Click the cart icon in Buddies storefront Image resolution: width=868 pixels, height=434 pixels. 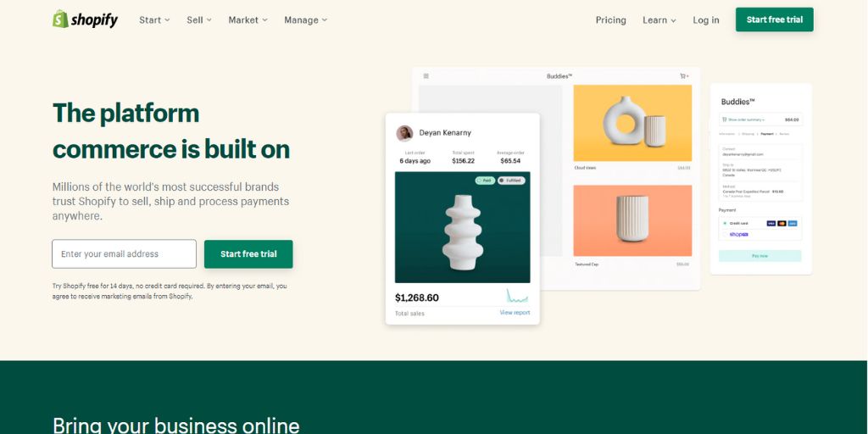[684, 75]
